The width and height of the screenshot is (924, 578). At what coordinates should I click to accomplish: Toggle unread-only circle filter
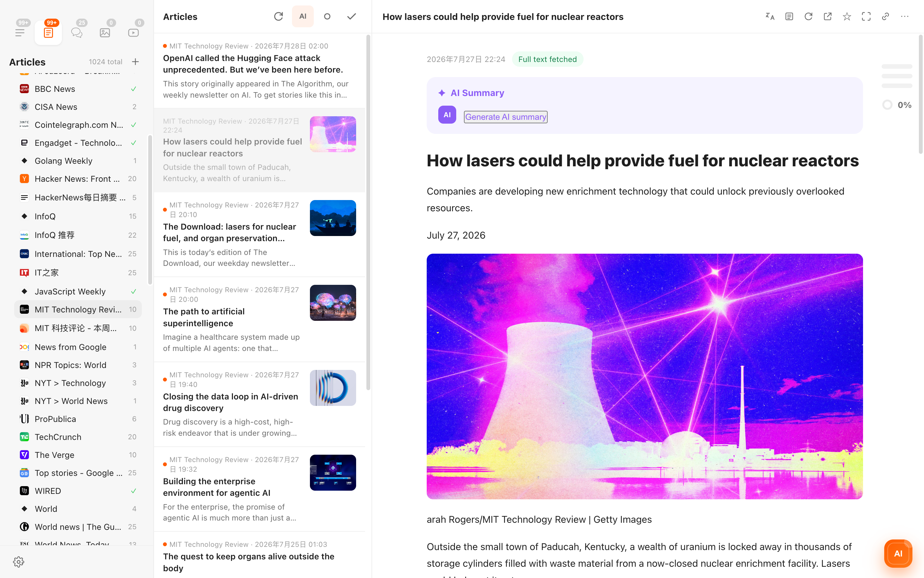coord(327,16)
